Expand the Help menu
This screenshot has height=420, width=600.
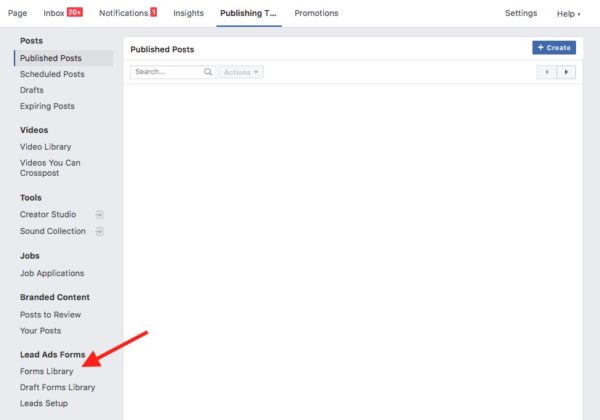click(568, 14)
